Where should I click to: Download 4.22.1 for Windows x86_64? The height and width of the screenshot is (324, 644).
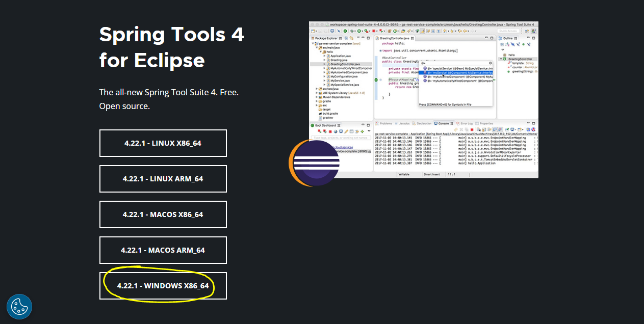[x=163, y=286]
